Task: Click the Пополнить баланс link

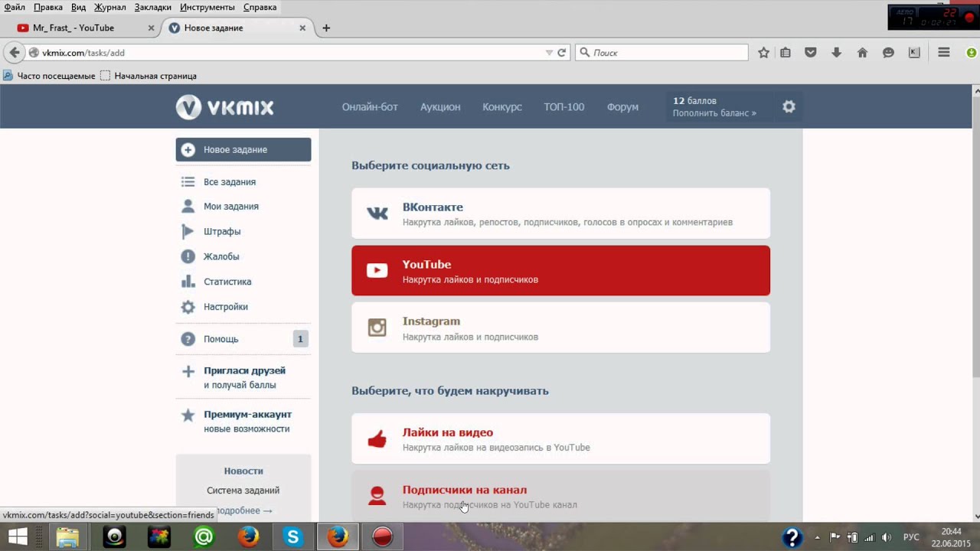Action: point(714,113)
